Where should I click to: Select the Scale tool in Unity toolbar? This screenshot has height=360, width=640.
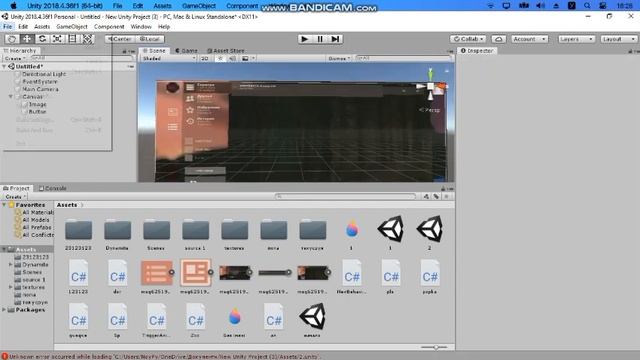pyautogui.click(x=57, y=39)
